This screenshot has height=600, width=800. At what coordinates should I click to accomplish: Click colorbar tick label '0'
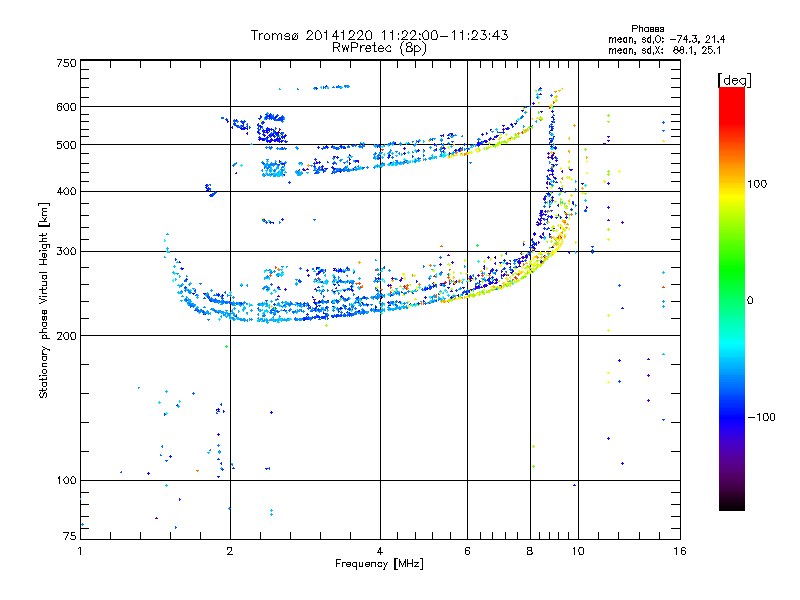[x=750, y=301]
